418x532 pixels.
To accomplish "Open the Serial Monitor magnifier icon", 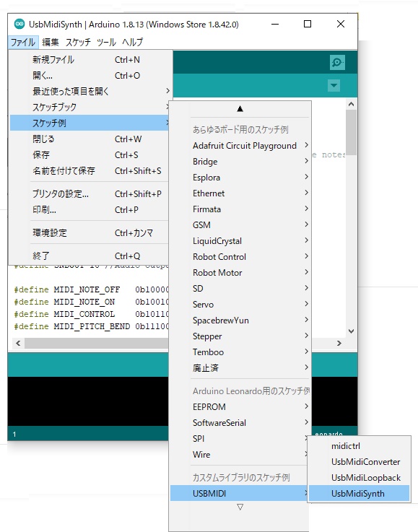I will [337, 62].
